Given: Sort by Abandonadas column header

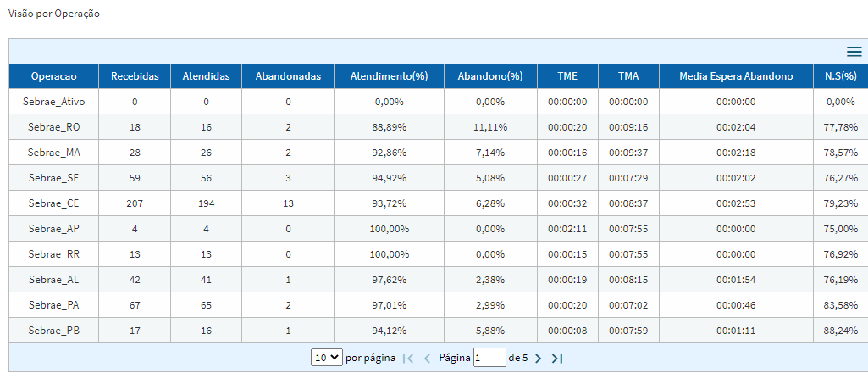Looking at the screenshot, I should pyautogui.click(x=288, y=76).
